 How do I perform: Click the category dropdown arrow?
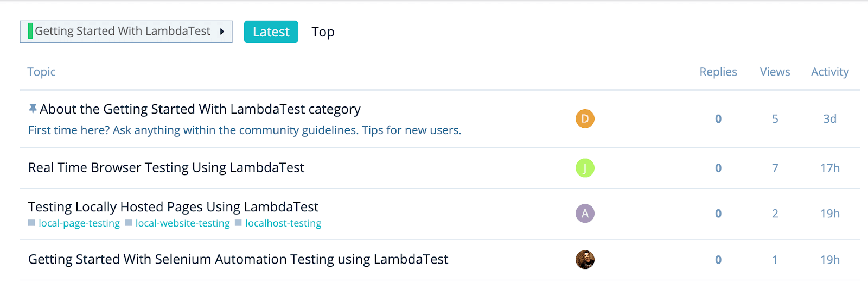pos(222,32)
